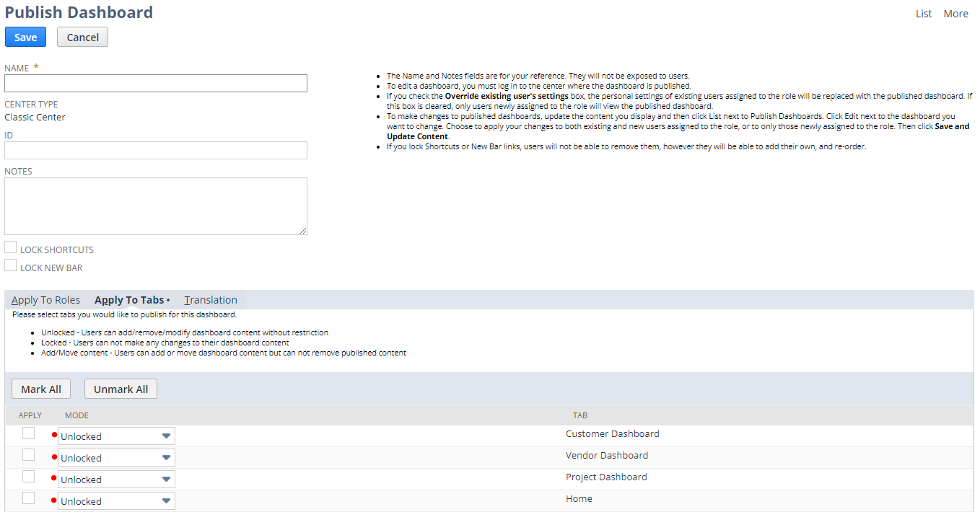The width and height of the screenshot is (980, 512).
Task: Click the Save button
Action: (x=25, y=37)
